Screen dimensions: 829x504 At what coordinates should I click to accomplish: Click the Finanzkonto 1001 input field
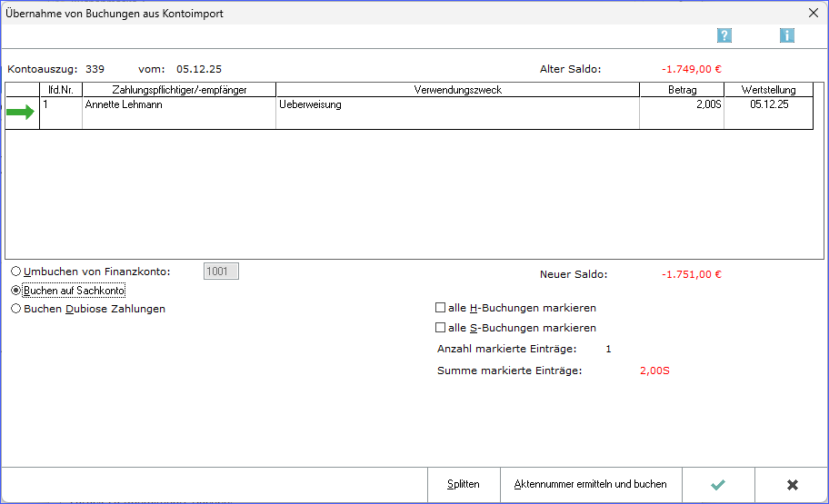221,272
